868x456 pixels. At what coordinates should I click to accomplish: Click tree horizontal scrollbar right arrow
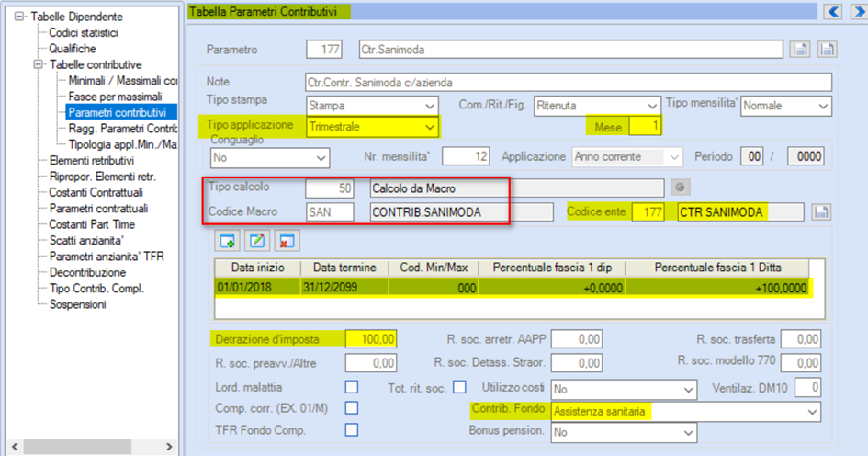(x=169, y=447)
